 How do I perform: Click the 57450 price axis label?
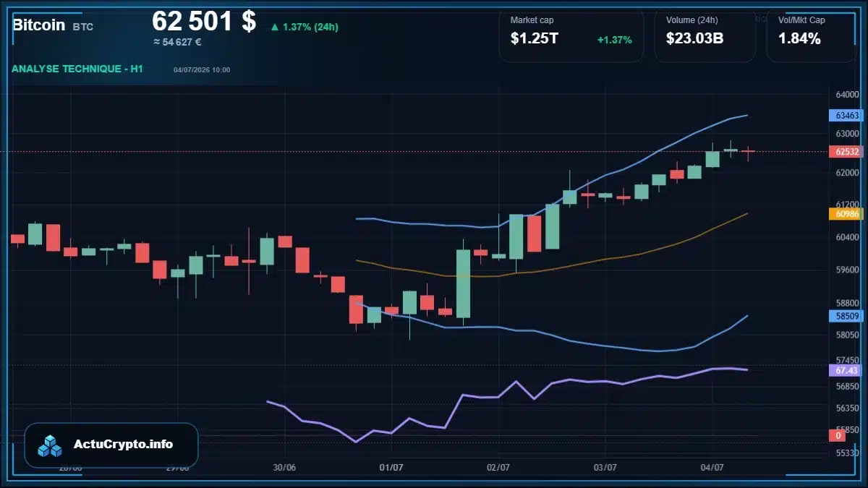[x=847, y=360]
